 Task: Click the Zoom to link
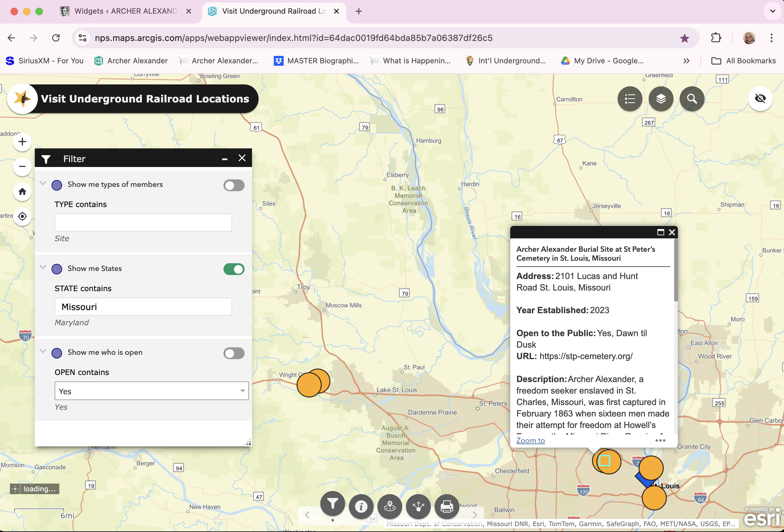pyautogui.click(x=530, y=440)
